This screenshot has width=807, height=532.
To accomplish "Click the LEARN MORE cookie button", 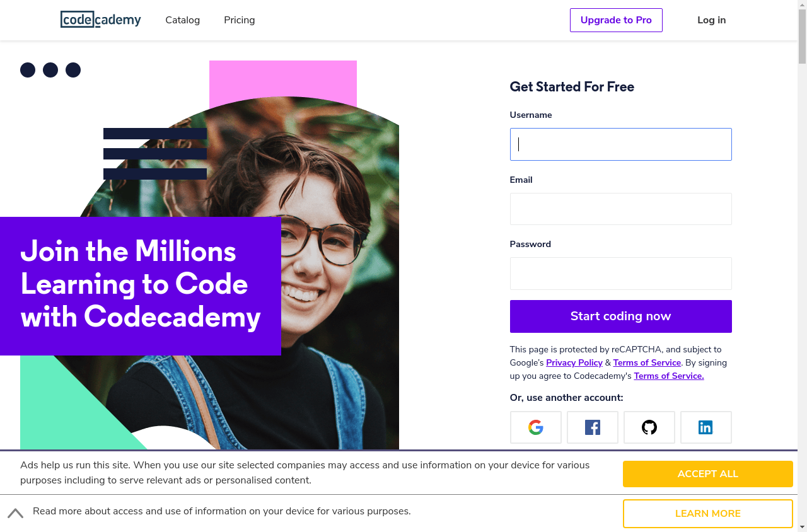I will (x=707, y=514).
